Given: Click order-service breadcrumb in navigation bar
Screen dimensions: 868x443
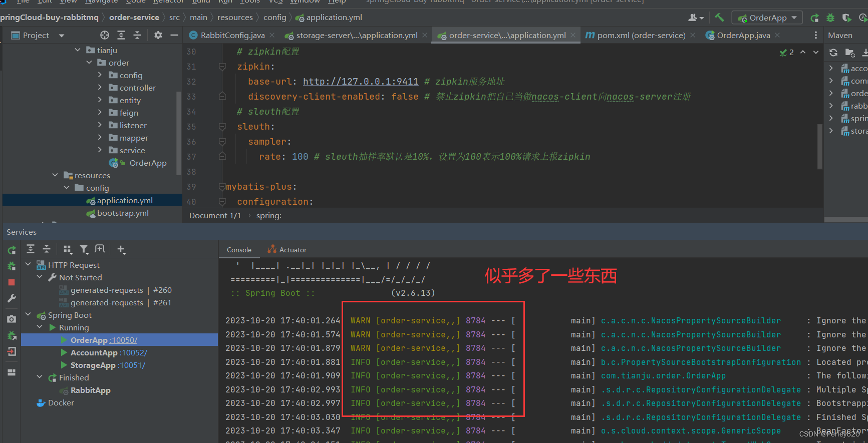Looking at the screenshot, I should coord(134,18).
